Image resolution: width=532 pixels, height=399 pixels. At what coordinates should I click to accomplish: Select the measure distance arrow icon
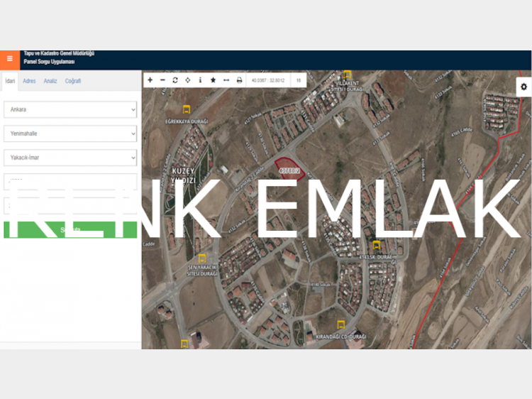(x=226, y=80)
